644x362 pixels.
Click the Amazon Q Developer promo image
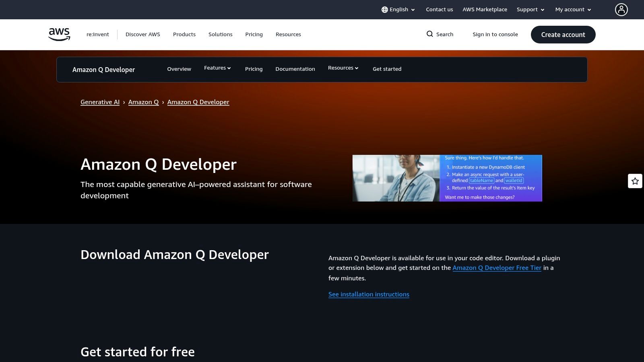[447, 178]
